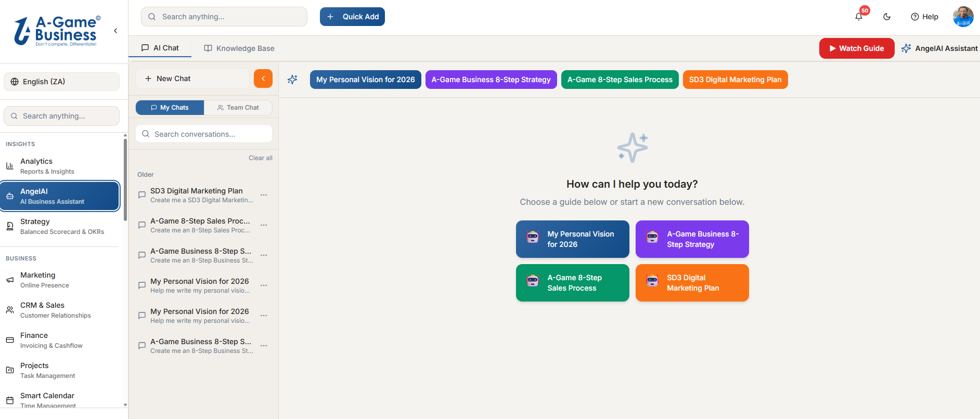The width and height of the screenshot is (980, 419).
Task: Open Finance Invoicing & Cashflow
Action: click(60, 340)
